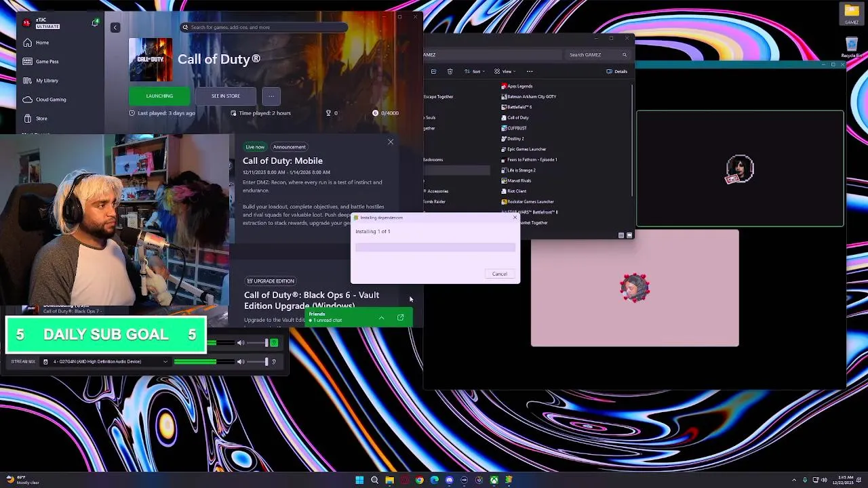Open Recycle Bin on desktop
The image size is (868, 488).
click(852, 47)
